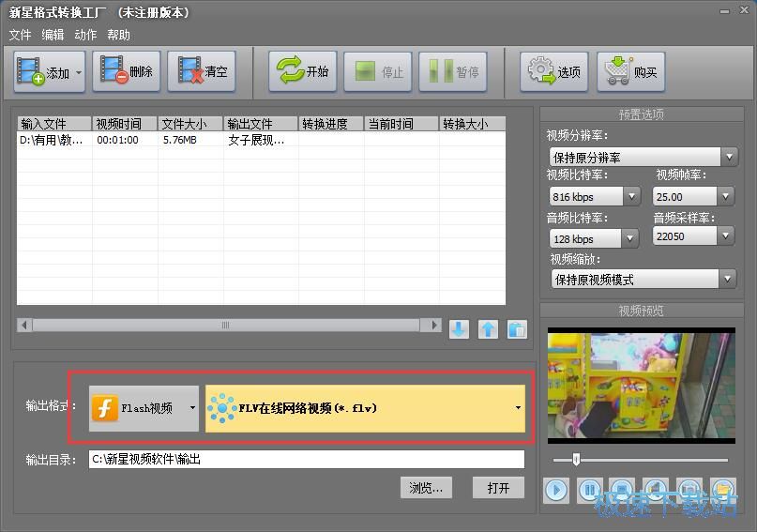Open the 帮助 menu

[119, 35]
